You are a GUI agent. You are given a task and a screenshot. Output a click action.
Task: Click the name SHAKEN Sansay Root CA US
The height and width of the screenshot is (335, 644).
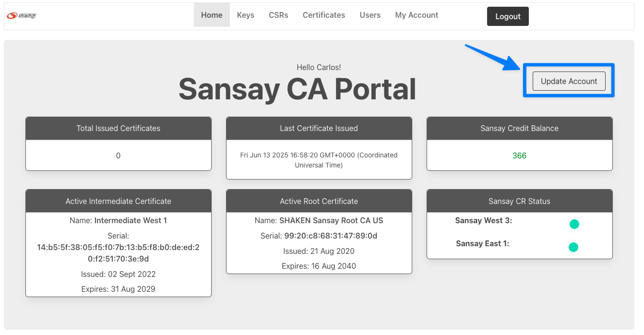pyautogui.click(x=331, y=221)
